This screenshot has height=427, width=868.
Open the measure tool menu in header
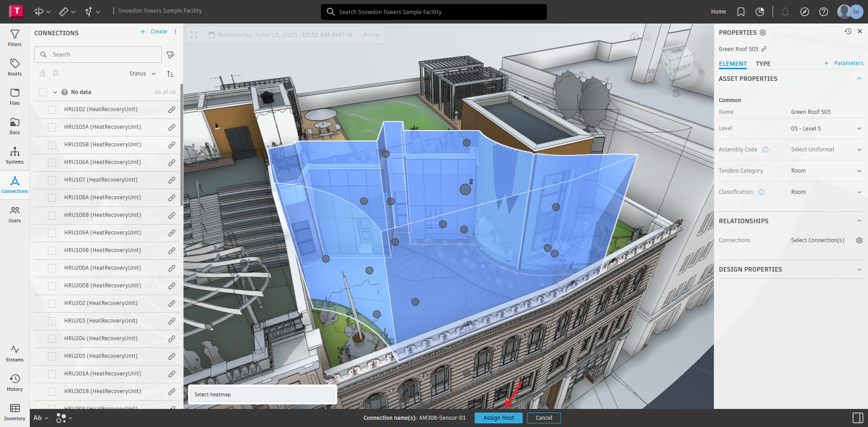67,12
